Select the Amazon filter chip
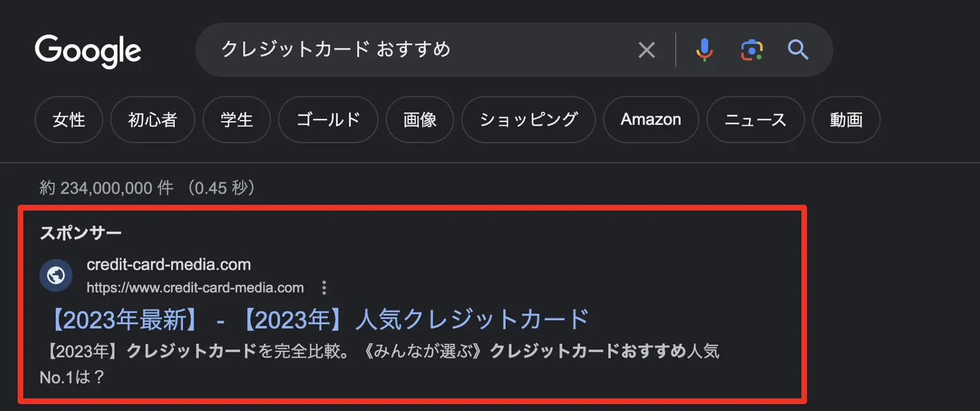Viewport: 980px width, 411px height. (651, 119)
